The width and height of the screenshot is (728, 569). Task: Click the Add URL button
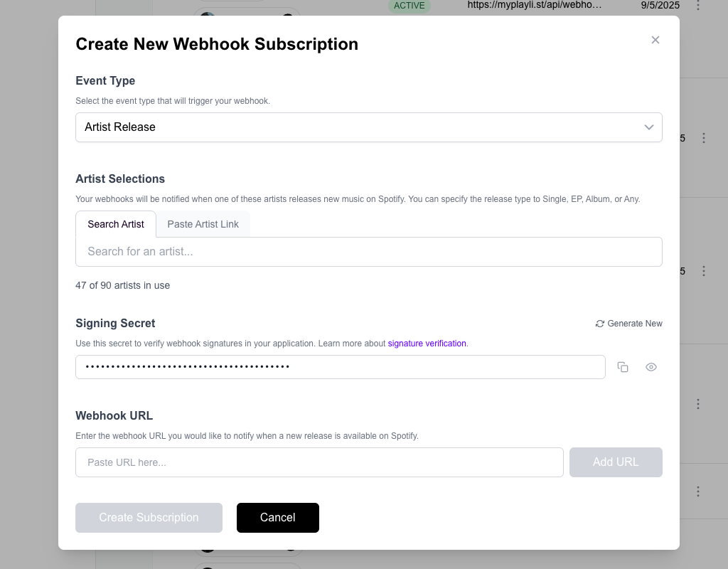click(616, 462)
